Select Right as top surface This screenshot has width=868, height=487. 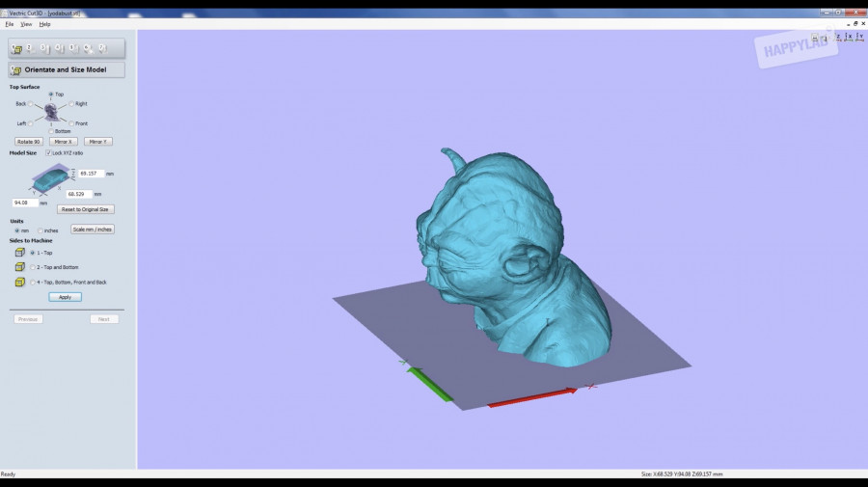(71, 104)
